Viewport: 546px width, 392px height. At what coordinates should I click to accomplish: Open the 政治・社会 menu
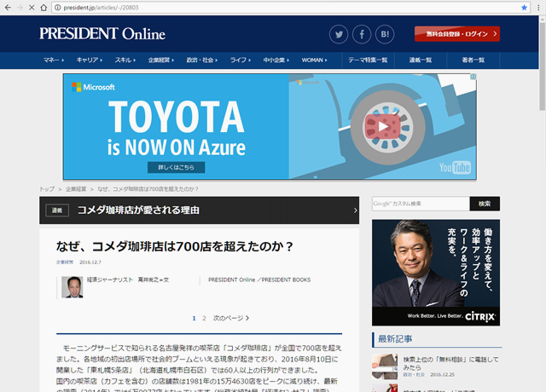click(202, 61)
